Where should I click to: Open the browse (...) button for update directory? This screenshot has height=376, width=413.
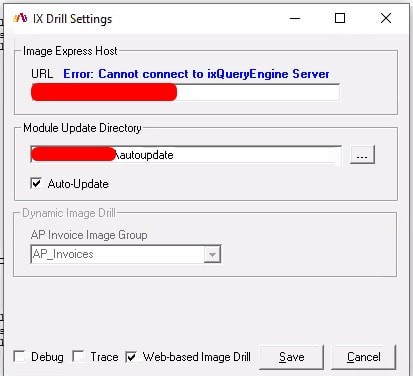click(362, 155)
